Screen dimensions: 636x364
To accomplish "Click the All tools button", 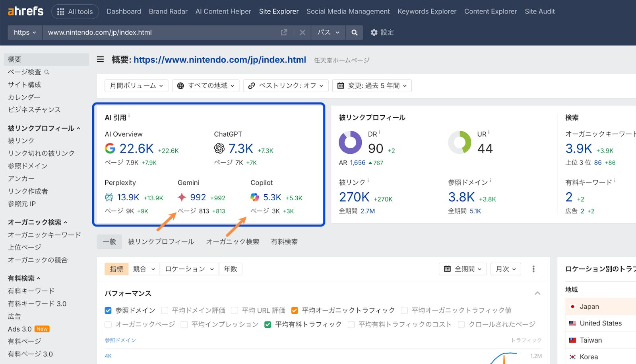I will click(x=75, y=12).
